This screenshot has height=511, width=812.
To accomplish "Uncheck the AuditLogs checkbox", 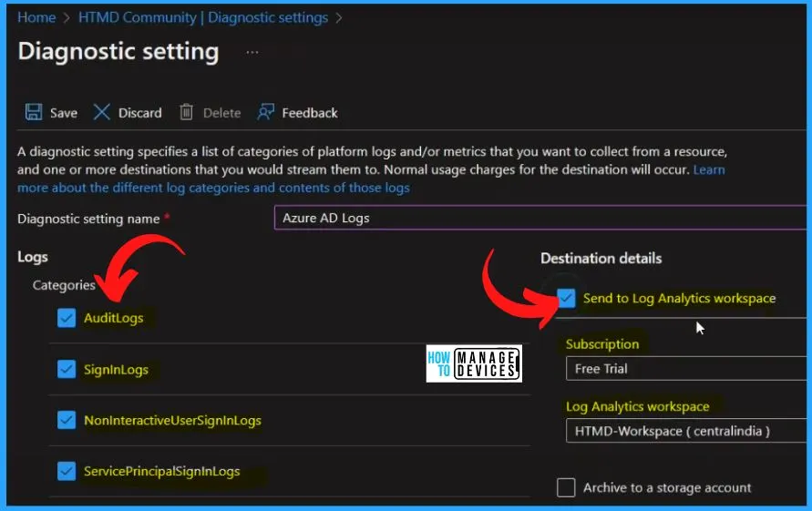I will coord(67,318).
